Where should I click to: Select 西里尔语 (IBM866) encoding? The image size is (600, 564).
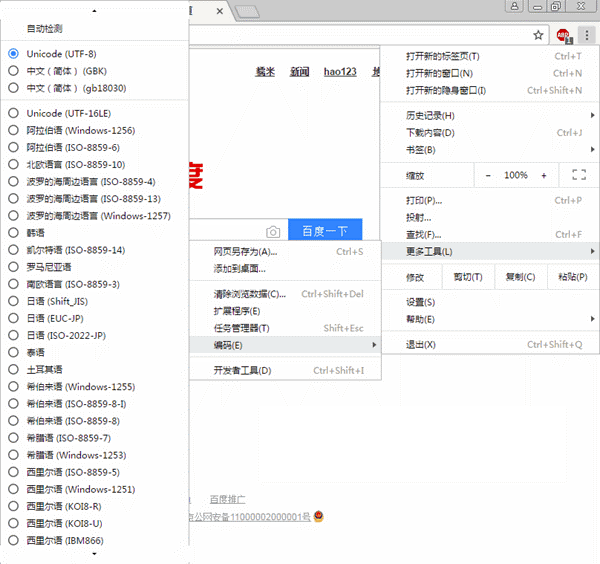tap(95, 541)
